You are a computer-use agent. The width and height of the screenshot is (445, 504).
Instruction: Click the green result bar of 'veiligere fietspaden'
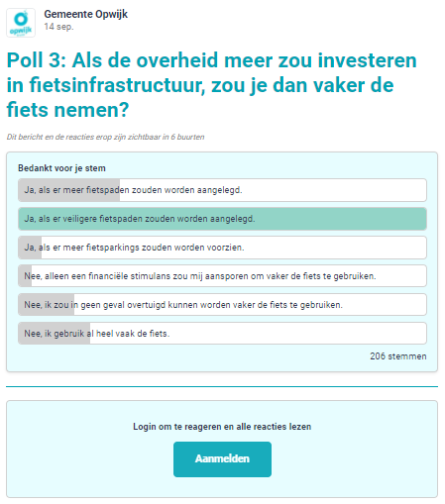[x=222, y=219]
